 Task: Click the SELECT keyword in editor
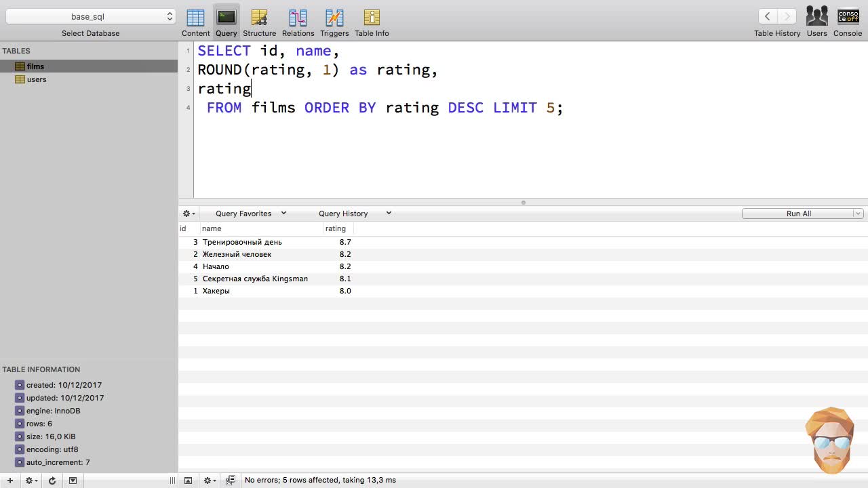[224, 51]
